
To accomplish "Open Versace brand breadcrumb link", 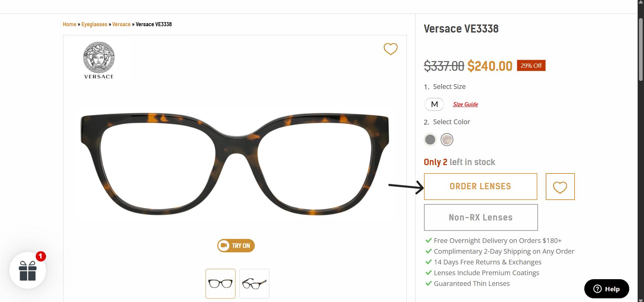I will point(121,24).
